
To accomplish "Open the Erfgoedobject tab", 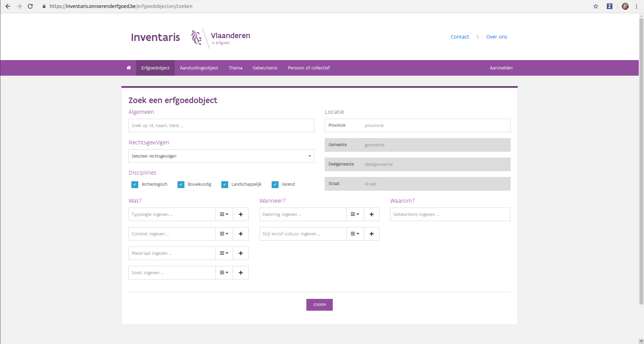I will pyautogui.click(x=155, y=68).
